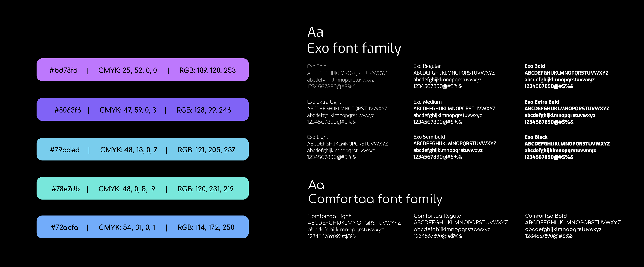Screen dimensions: 644x267
Task: Click the 'Comfortaa Regular' label
Action: tap(439, 216)
